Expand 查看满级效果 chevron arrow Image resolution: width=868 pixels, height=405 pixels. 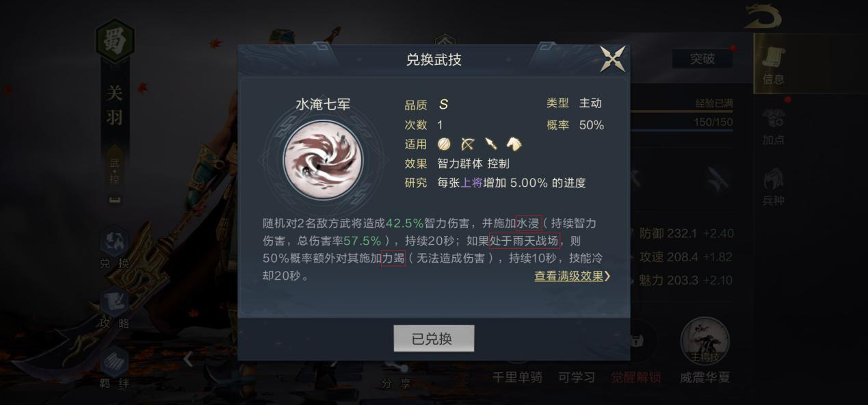[607, 276]
